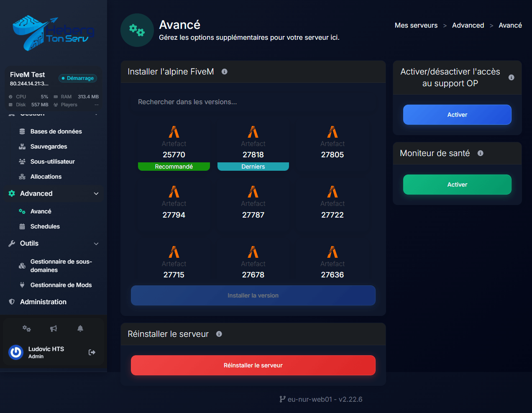Image resolution: width=532 pixels, height=413 pixels.
Task: Click the Heberg Ton Serv logo
Action: (54, 33)
